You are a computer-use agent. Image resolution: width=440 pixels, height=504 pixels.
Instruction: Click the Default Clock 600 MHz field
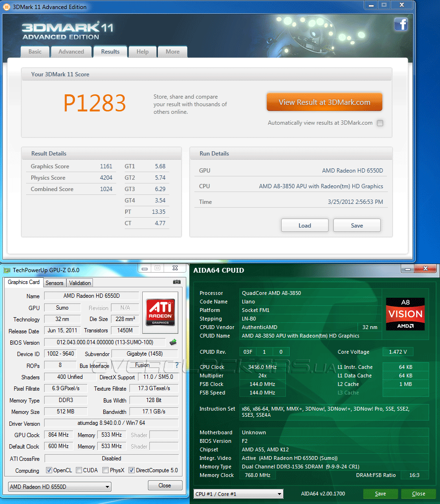[x=58, y=446]
